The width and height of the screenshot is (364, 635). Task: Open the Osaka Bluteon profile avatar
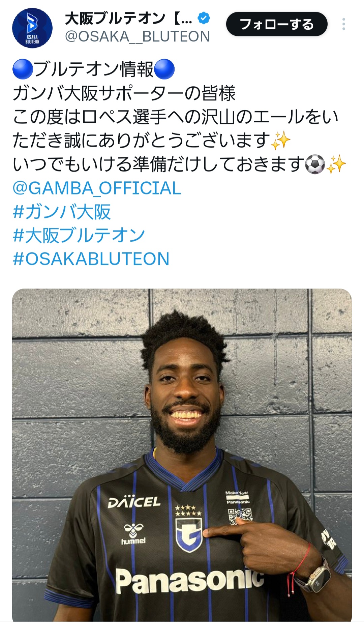[32, 28]
